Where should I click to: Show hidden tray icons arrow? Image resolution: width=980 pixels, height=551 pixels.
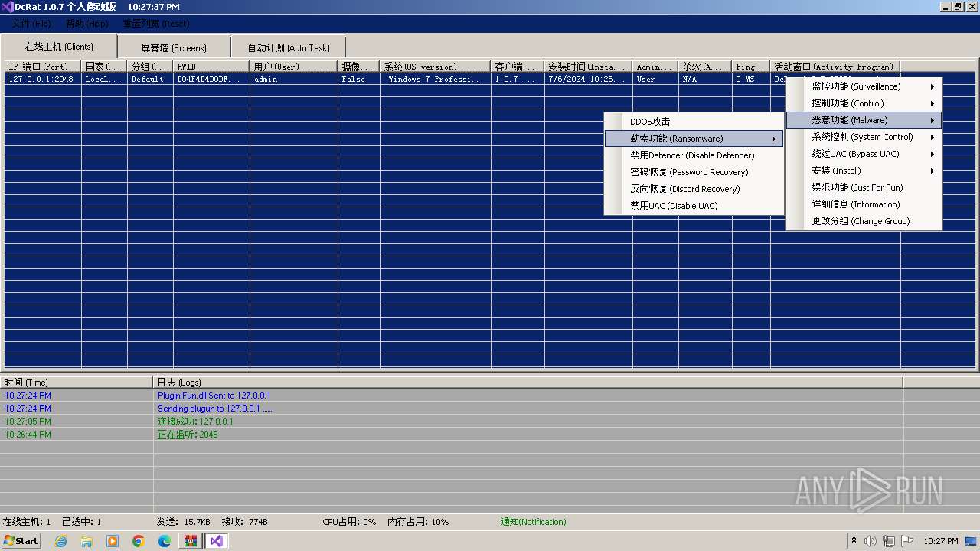pos(854,541)
